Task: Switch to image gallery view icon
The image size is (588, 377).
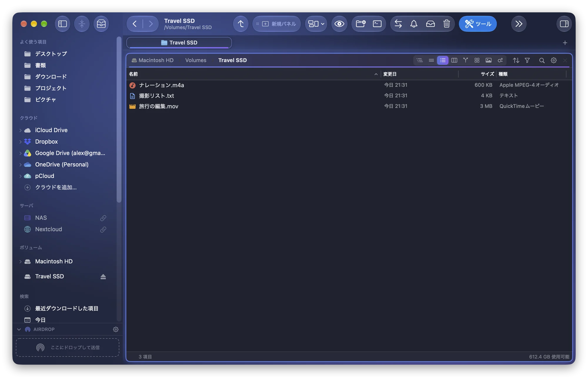Action: click(x=488, y=60)
